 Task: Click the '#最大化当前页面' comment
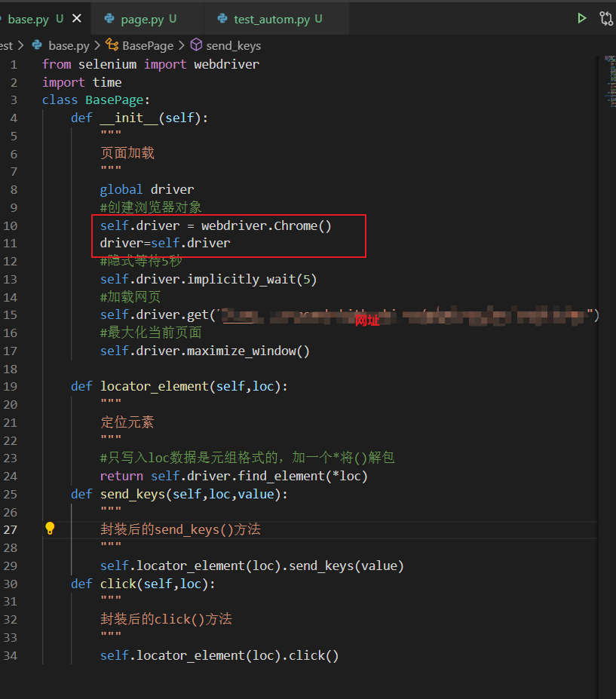[x=151, y=333]
